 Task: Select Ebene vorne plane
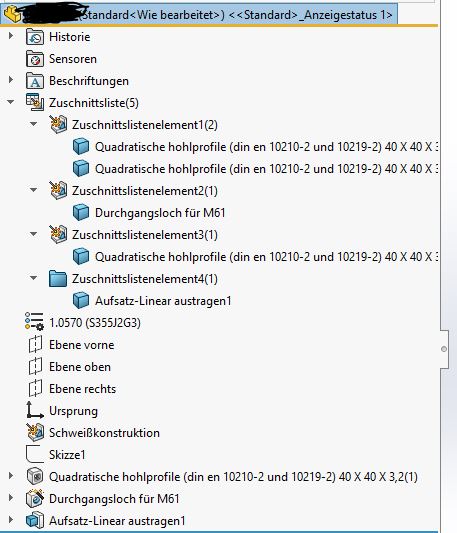[x=81, y=345]
